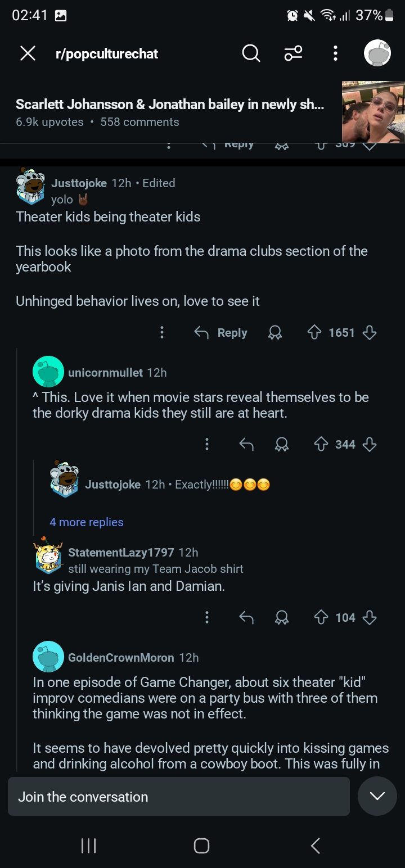Upvote unicornmullet's comment
Screen dimensions: 405x868
tap(321, 445)
